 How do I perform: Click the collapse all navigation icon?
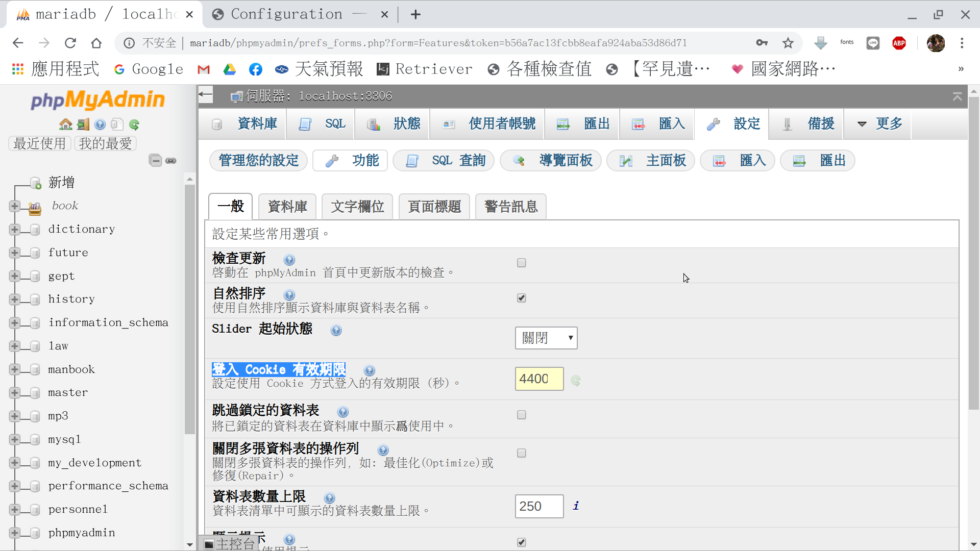(155, 160)
